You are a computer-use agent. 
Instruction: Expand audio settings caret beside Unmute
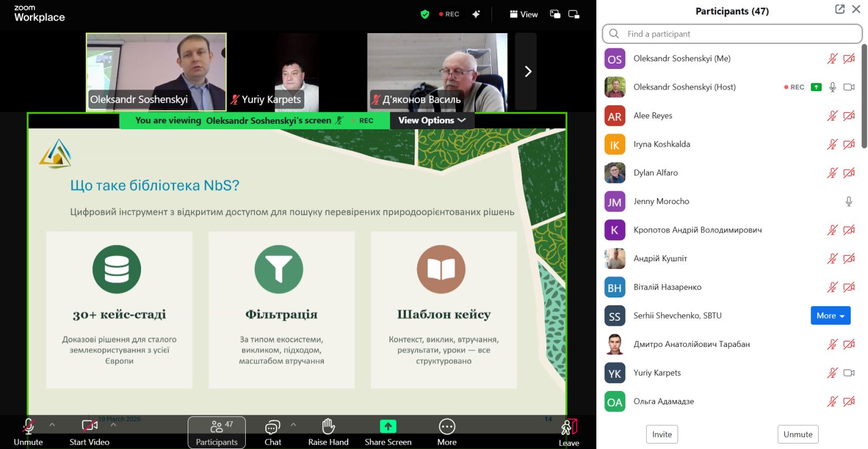pyautogui.click(x=52, y=425)
